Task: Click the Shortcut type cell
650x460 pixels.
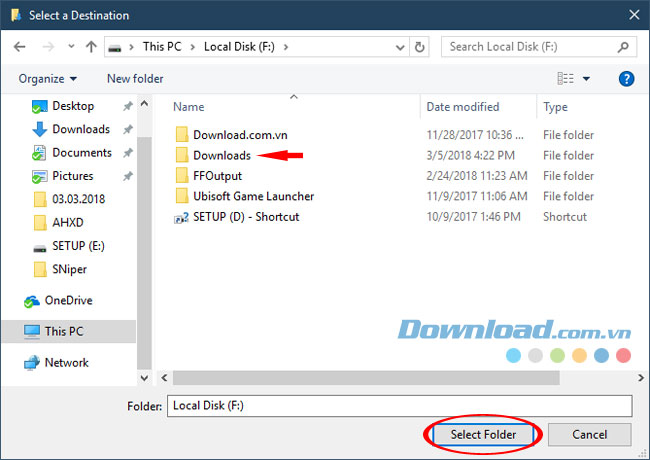Action: tap(565, 217)
